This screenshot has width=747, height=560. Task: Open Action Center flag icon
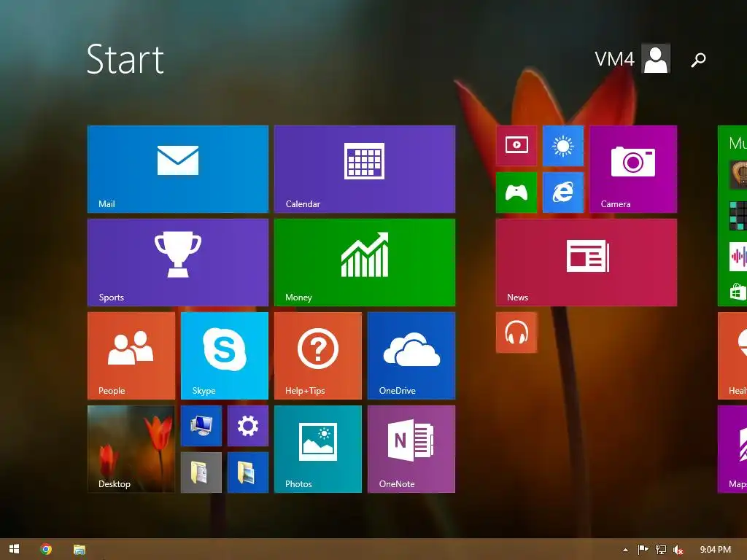coord(643,550)
